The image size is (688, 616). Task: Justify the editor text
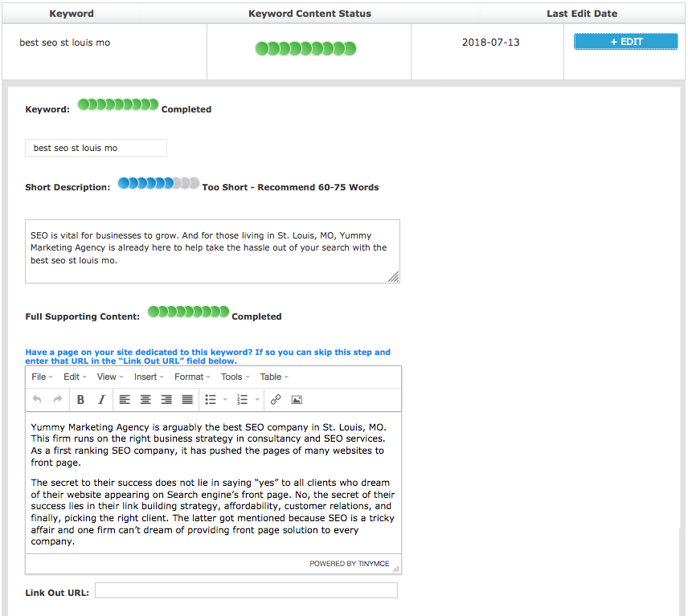(x=187, y=399)
